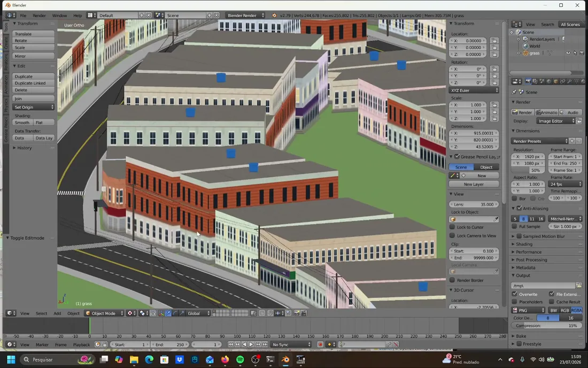Open the Constraints properties tab chain icon
Viewport: 588px width, 368px height.
(x=562, y=81)
